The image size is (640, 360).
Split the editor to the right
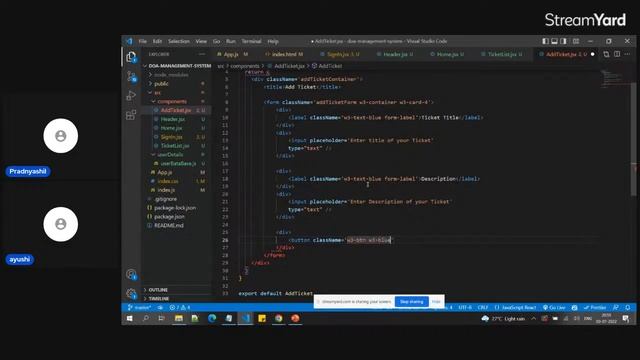click(617, 54)
